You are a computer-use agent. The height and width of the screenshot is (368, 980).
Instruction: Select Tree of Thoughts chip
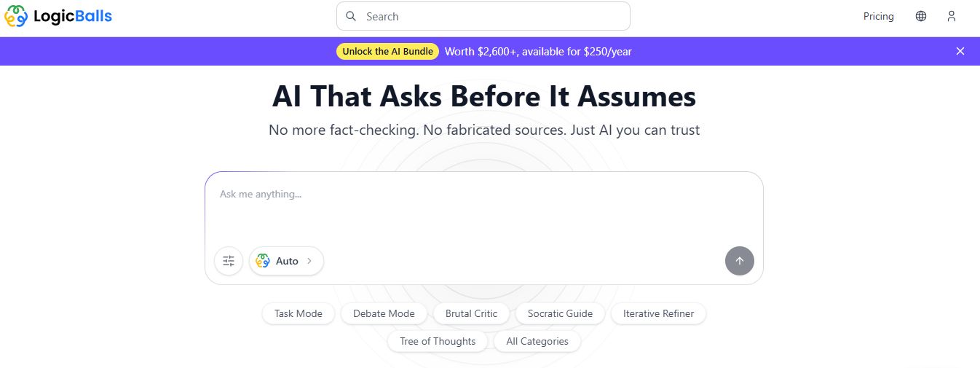coord(438,341)
